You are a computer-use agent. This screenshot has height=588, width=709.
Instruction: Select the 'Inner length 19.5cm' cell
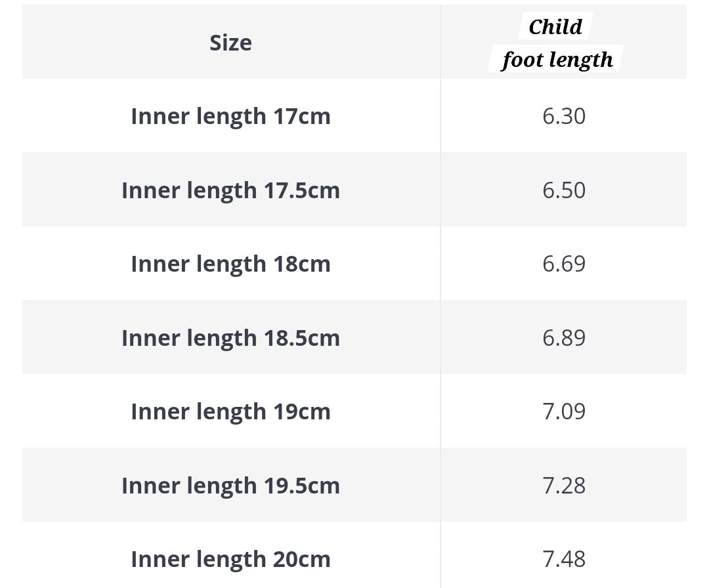point(230,486)
